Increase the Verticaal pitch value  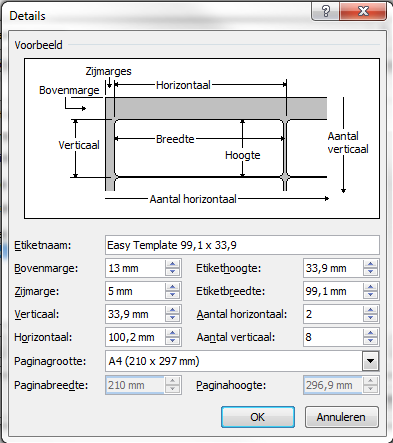173,310
